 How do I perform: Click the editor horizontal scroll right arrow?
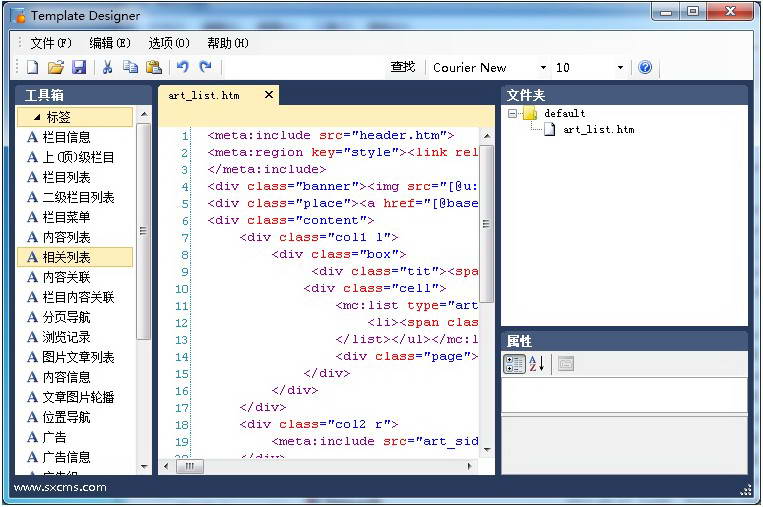[469, 466]
